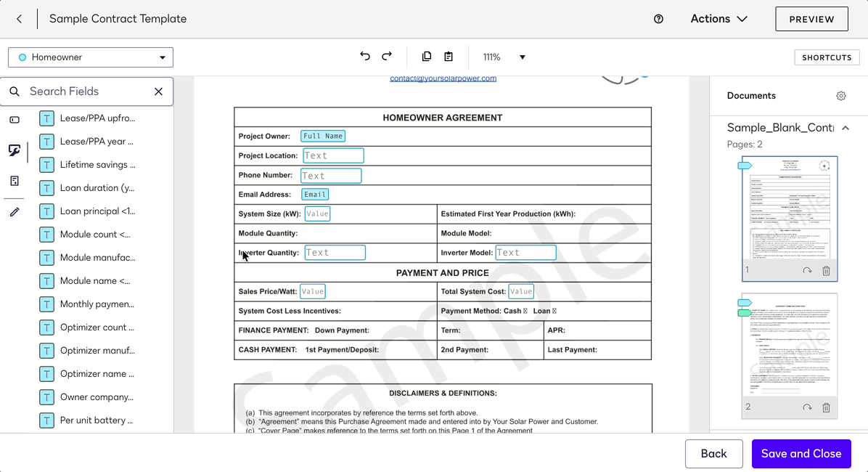The height and width of the screenshot is (472, 868).
Task: Click the paste clipboard icon
Action: (x=449, y=57)
